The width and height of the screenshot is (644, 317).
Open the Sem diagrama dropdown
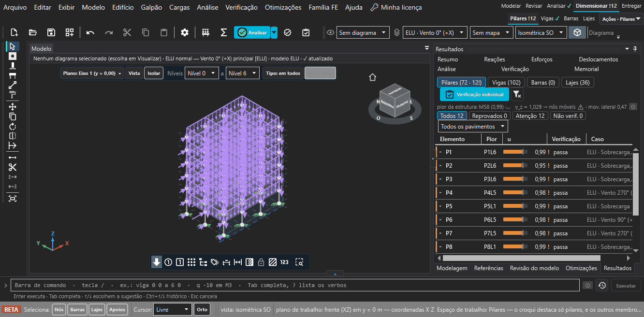[363, 32]
